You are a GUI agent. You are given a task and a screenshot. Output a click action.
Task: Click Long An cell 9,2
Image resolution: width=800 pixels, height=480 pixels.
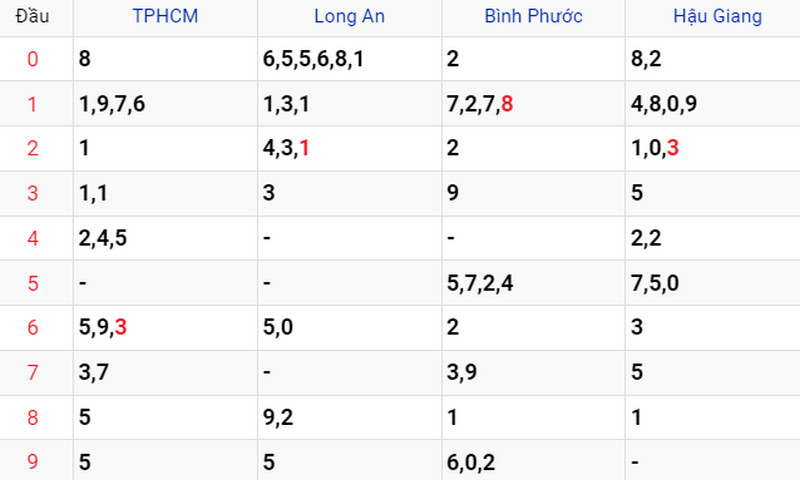tap(278, 418)
